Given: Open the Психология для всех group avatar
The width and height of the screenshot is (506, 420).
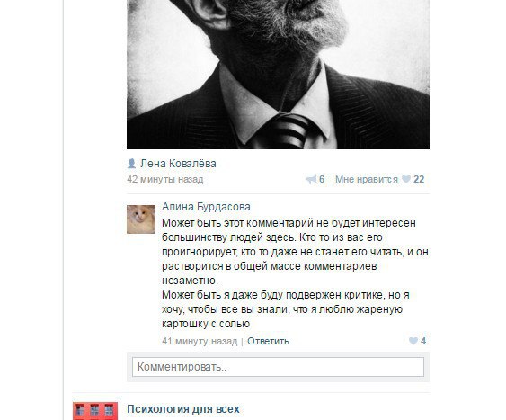Looking at the screenshot, I should pyautogui.click(x=95, y=411).
